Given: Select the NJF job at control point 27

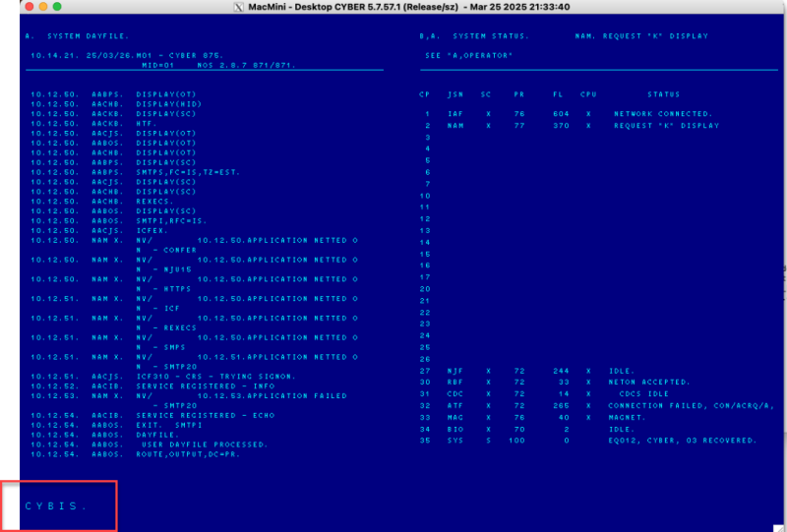Looking at the screenshot, I should [x=455, y=371].
